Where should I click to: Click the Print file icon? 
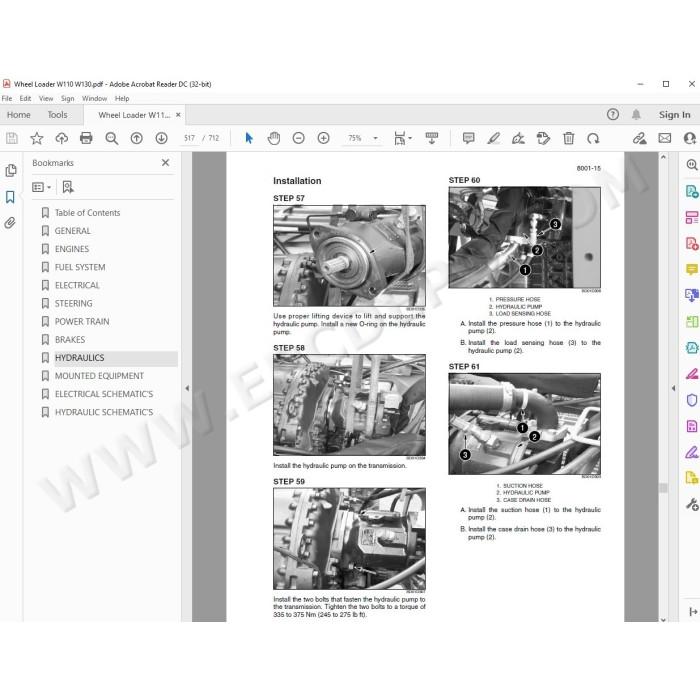(x=86, y=138)
